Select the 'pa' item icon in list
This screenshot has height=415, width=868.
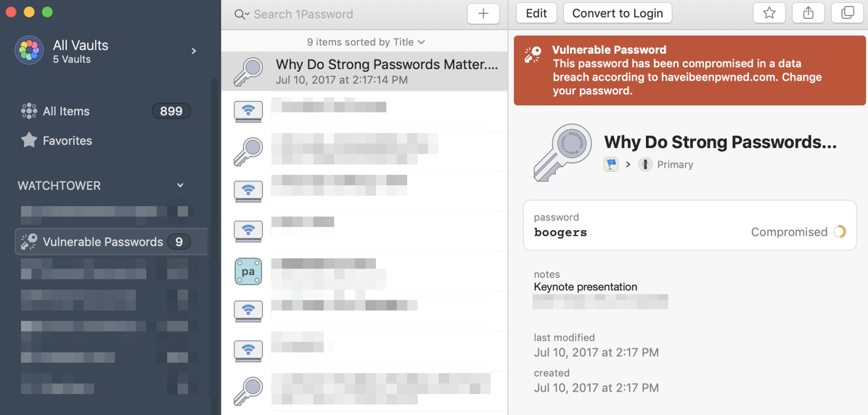pyautogui.click(x=248, y=271)
